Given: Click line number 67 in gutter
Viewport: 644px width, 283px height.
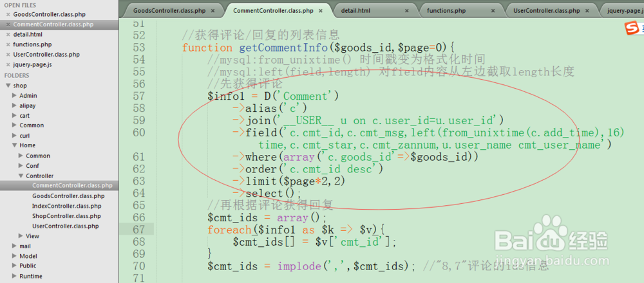Looking at the screenshot, I should point(139,230).
